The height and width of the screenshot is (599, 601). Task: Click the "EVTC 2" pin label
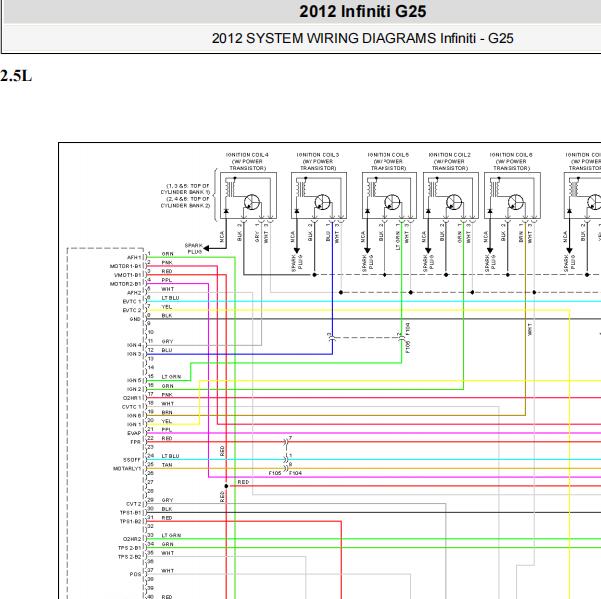click(132, 310)
